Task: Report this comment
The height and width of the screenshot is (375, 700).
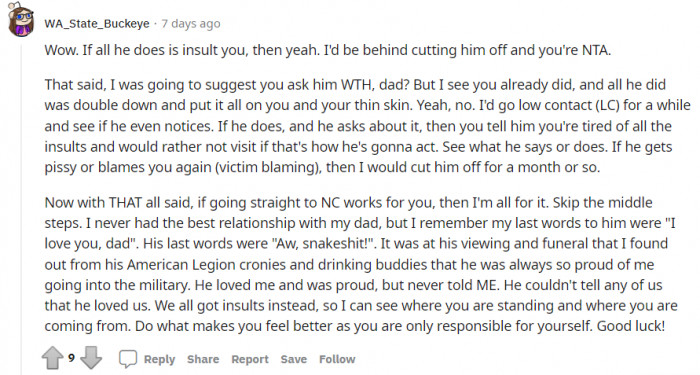Action: coord(250,359)
